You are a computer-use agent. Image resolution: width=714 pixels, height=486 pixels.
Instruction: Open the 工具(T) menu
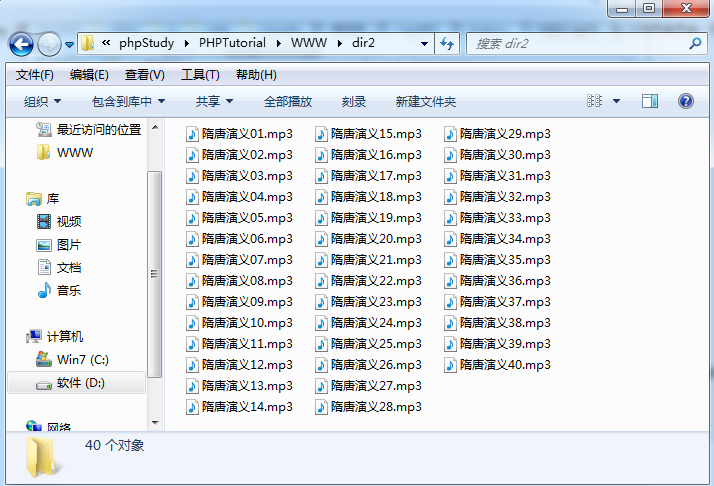pyautogui.click(x=200, y=75)
